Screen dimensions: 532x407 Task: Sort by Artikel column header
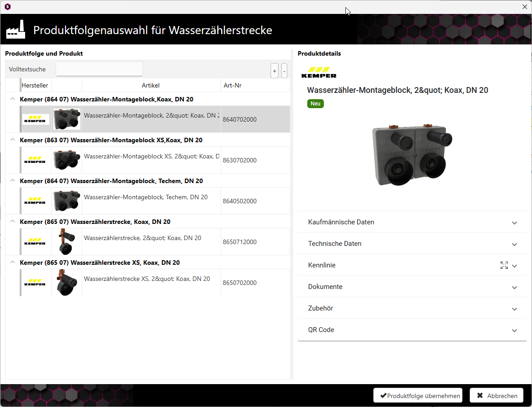(151, 85)
